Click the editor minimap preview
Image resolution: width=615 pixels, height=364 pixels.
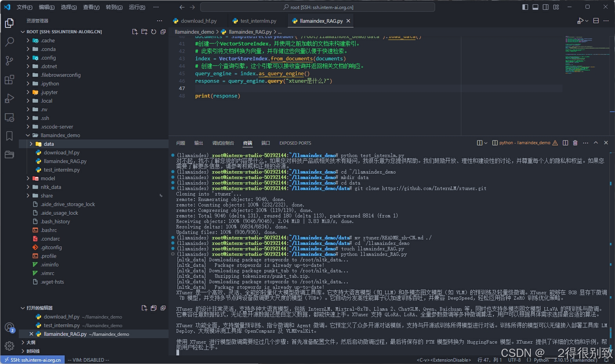point(587,55)
